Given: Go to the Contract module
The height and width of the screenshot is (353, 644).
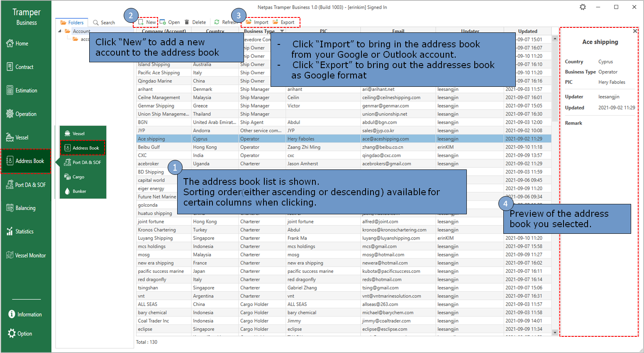Looking at the screenshot, I should [20, 67].
